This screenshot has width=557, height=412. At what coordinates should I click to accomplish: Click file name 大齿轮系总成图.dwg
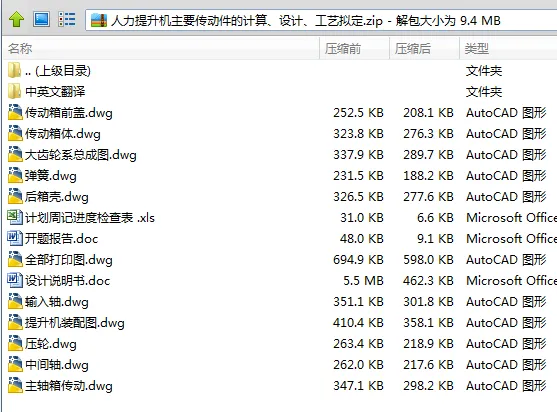coord(81,155)
